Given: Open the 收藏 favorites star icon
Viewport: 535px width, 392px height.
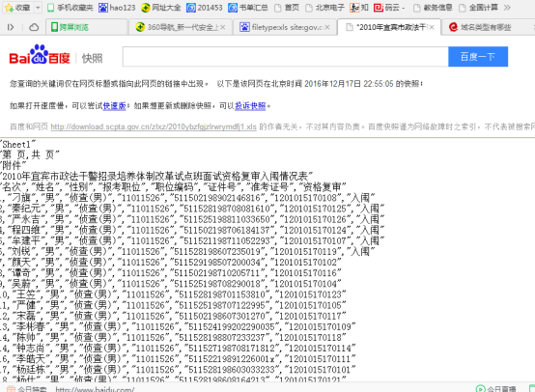Looking at the screenshot, I should 9,8.
